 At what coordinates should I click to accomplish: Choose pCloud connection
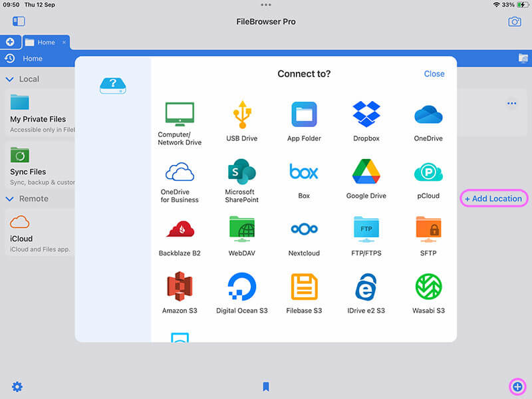[x=428, y=181]
